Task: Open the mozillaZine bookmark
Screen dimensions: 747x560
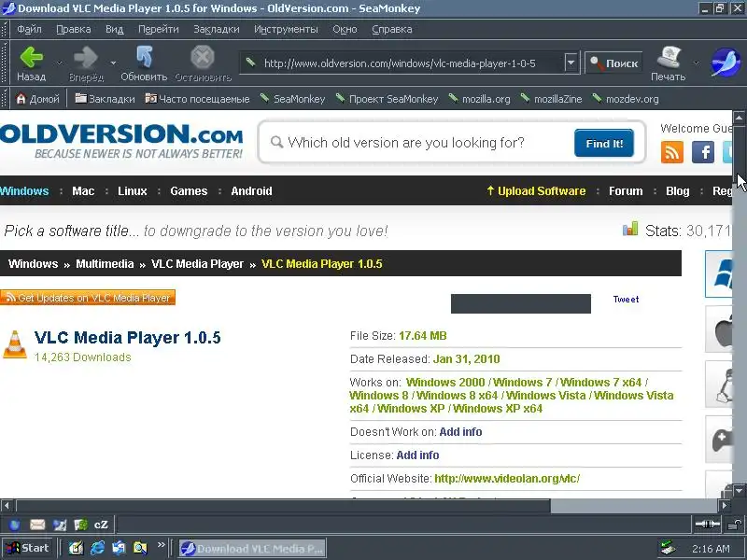Action: pos(551,99)
